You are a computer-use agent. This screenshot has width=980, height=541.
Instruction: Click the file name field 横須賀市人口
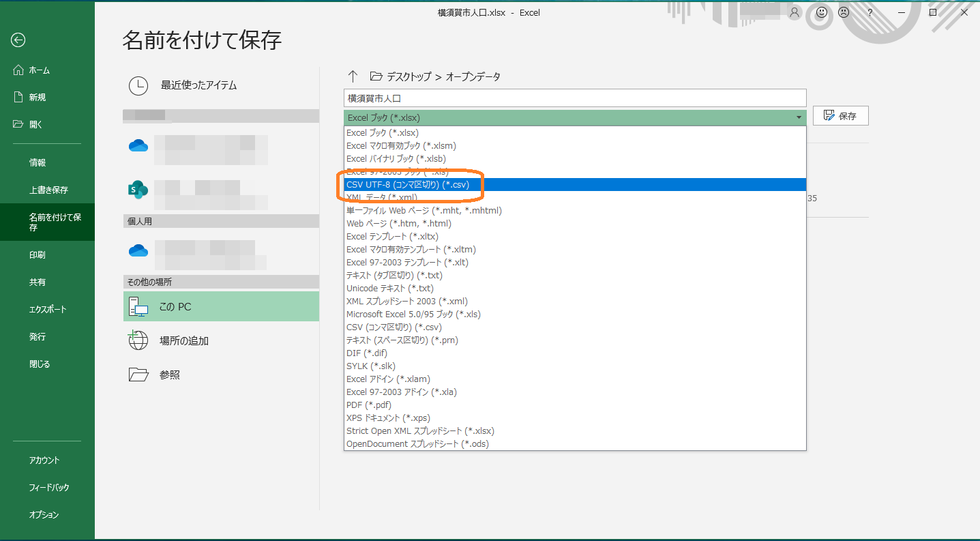574,98
